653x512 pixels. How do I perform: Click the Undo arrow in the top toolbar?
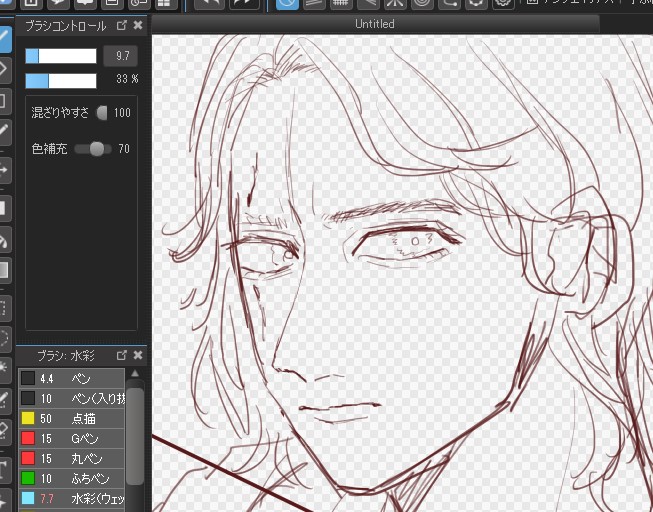[209, 3]
